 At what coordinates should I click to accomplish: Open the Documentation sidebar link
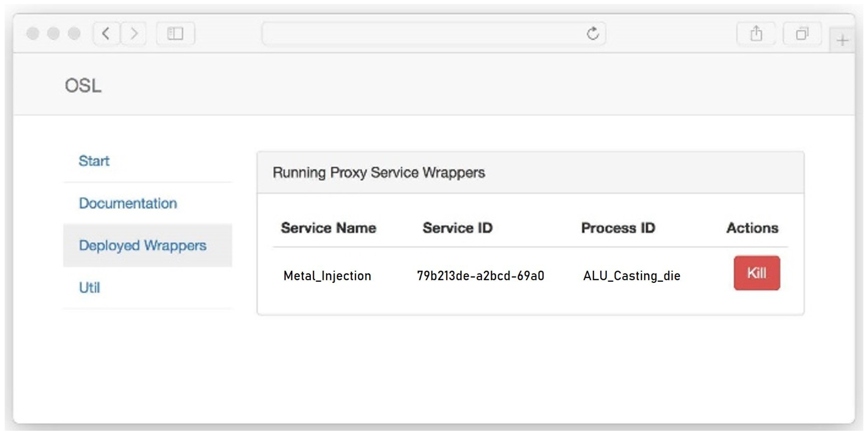[128, 203]
